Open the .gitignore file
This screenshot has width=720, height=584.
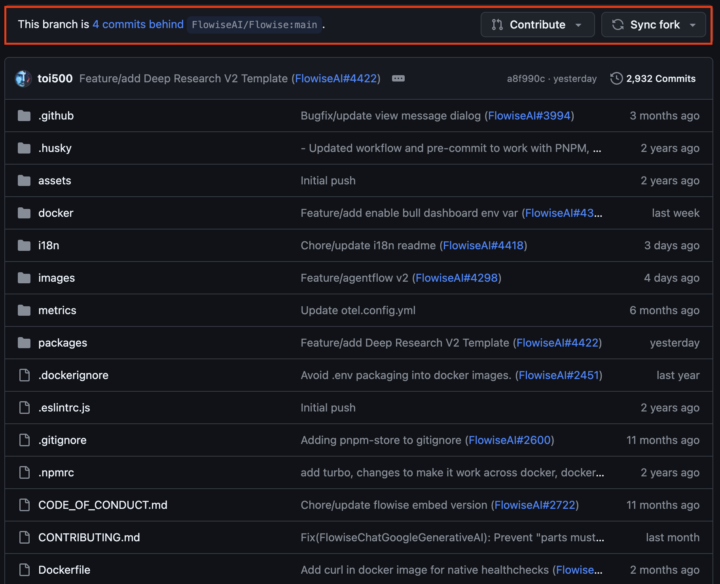[x=62, y=440]
